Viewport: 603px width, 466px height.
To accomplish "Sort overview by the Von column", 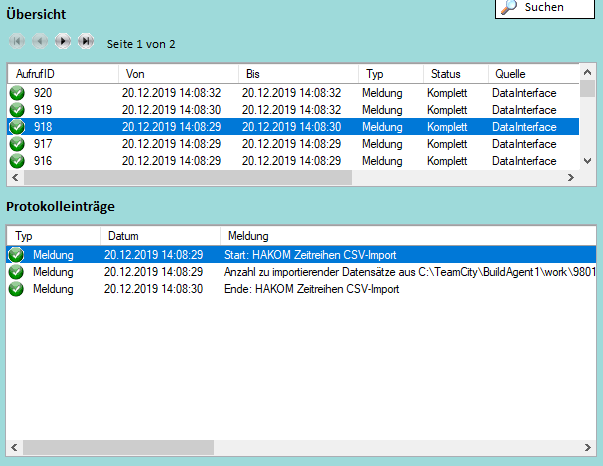I will (x=177, y=74).
